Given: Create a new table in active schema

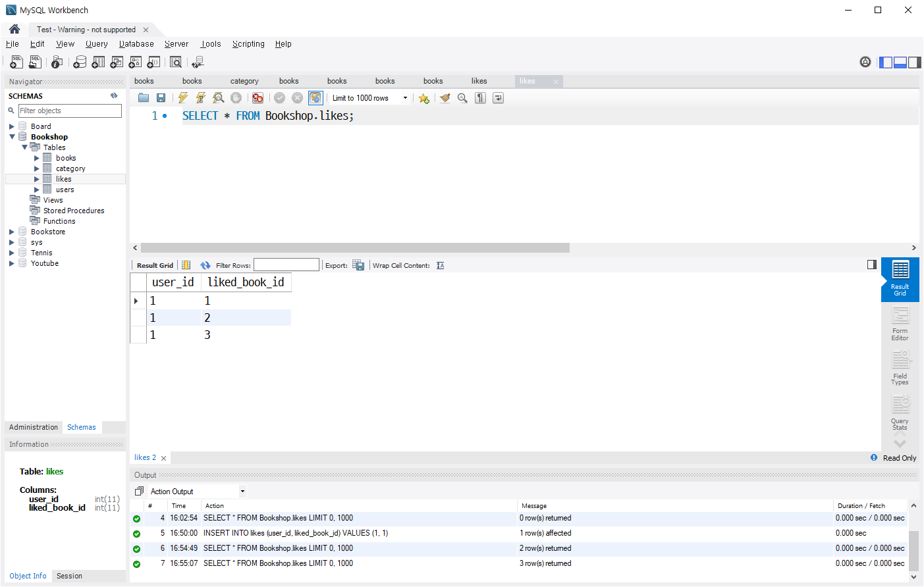Looking at the screenshot, I should coord(98,62).
